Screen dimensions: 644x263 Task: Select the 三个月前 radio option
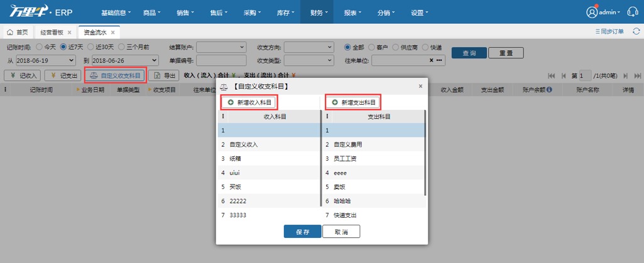point(121,47)
